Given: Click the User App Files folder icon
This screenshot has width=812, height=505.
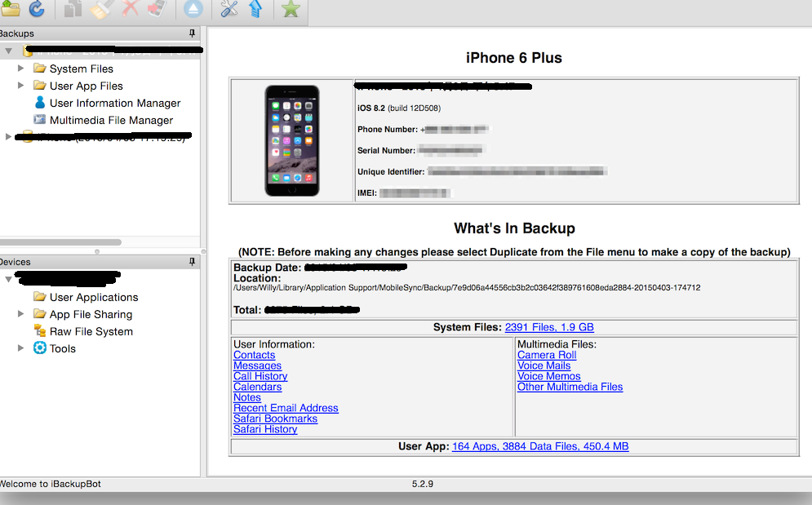Looking at the screenshot, I should (x=40, y=86).
